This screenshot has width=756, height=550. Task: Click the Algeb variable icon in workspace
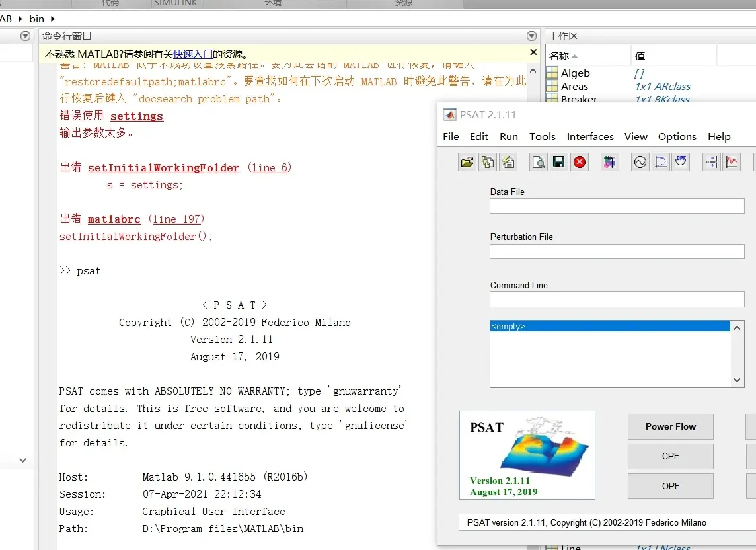(552, 73)
